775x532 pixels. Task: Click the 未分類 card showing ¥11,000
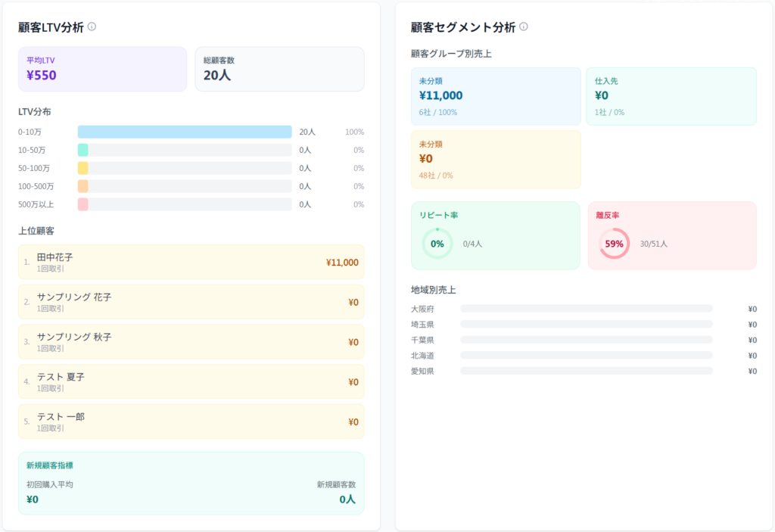496,96
